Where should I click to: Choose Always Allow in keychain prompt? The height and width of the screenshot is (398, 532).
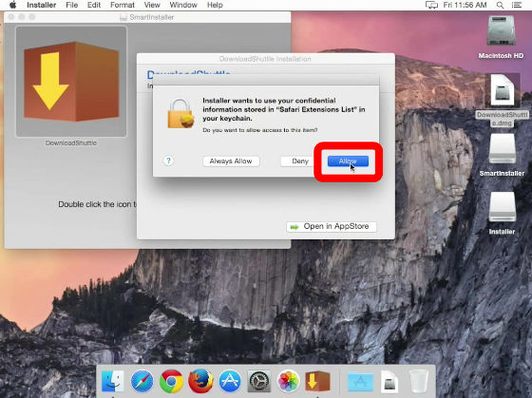tap(231, 161)
